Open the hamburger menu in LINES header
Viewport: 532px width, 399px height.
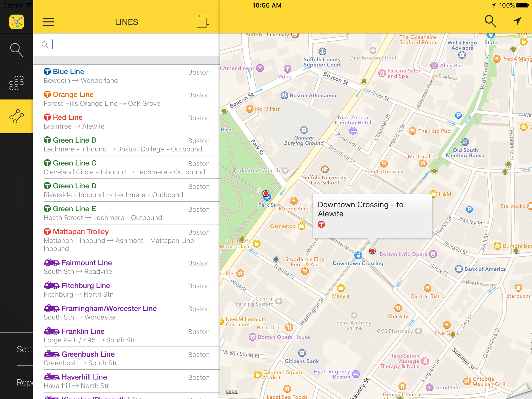pos(48,22)
